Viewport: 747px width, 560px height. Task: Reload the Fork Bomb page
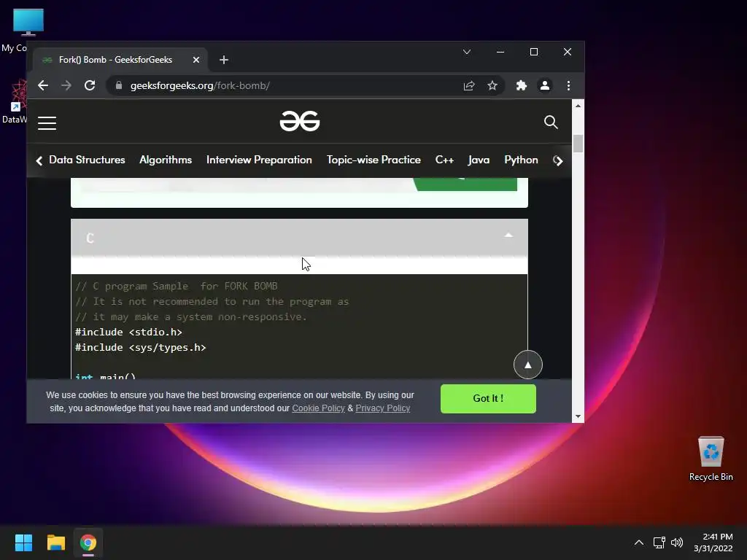(x=90, y=86)
